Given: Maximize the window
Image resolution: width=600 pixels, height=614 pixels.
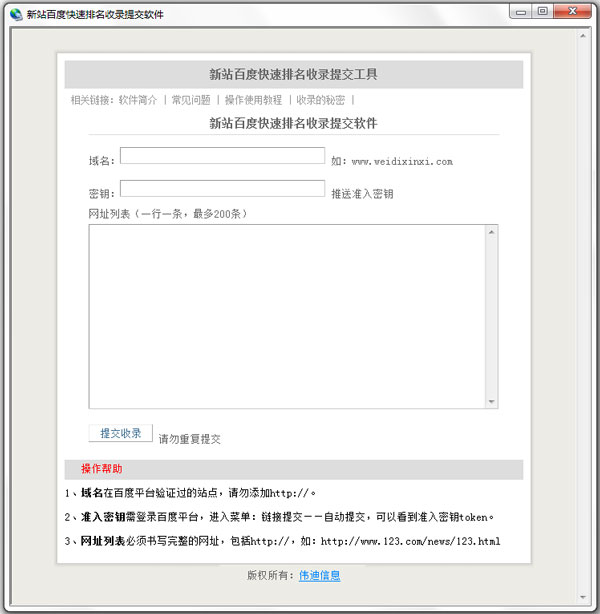Looking at the screenshot, I should pyautogui.click(x=542, y=11).
